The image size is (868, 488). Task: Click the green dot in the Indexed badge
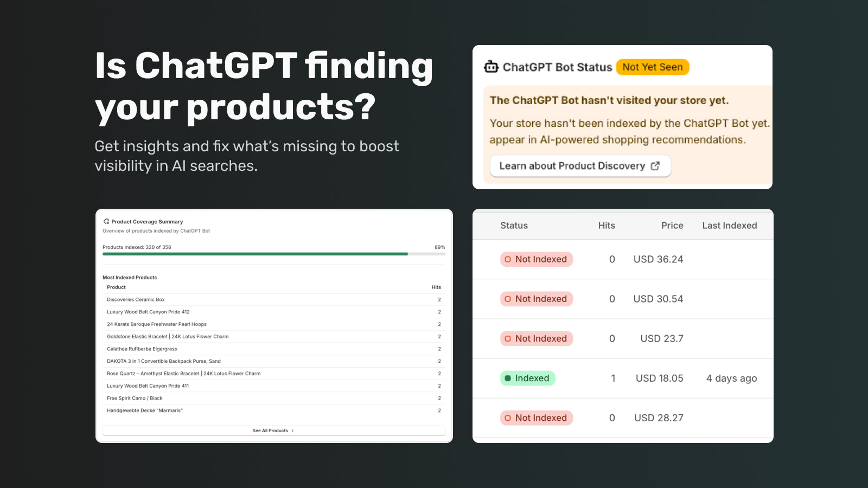[508, 378]
